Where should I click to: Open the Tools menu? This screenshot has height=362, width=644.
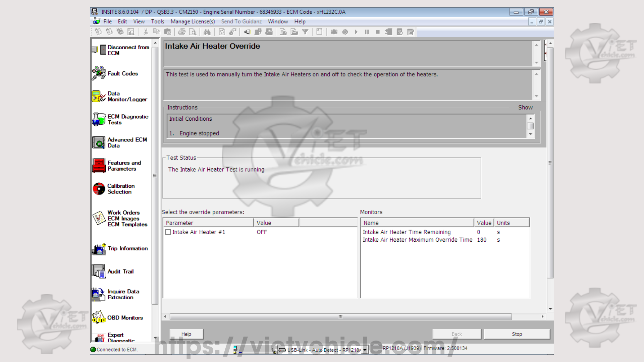tap(157, 21)
